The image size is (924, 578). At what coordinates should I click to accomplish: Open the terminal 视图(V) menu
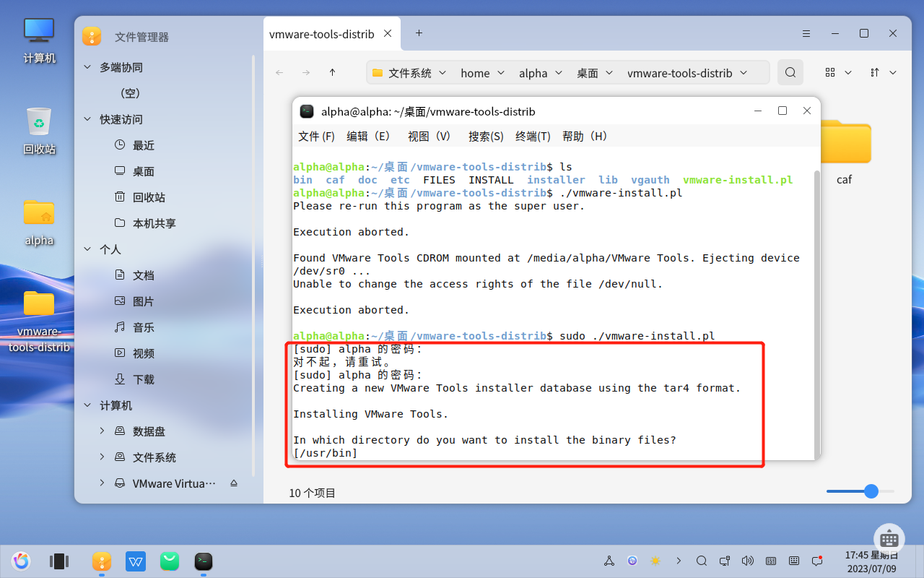(x=430, y=136)
